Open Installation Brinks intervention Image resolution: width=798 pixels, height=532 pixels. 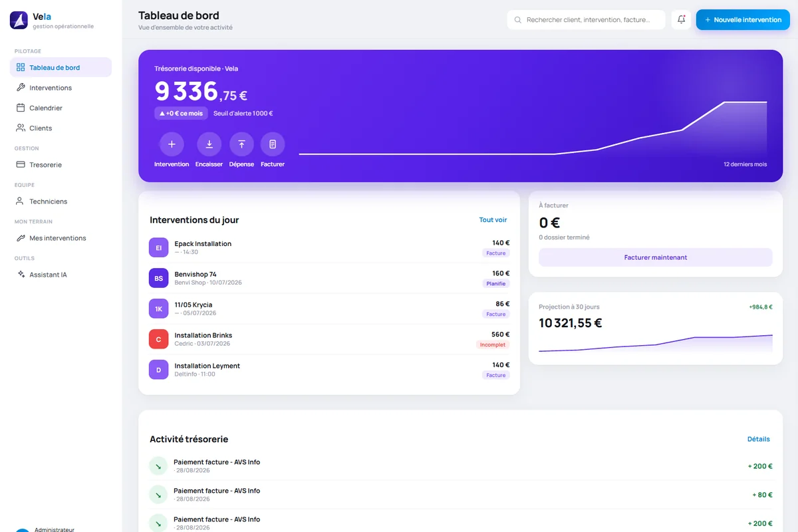[x=329, y=339]
